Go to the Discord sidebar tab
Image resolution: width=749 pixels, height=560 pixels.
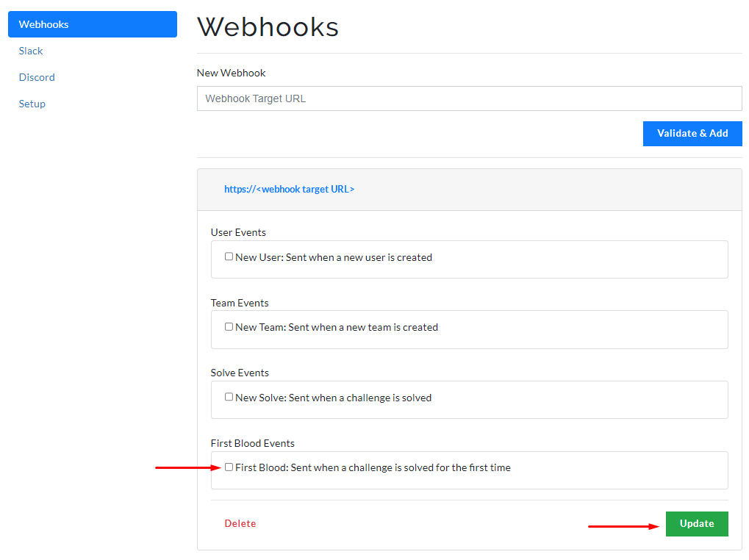(37, 77)
